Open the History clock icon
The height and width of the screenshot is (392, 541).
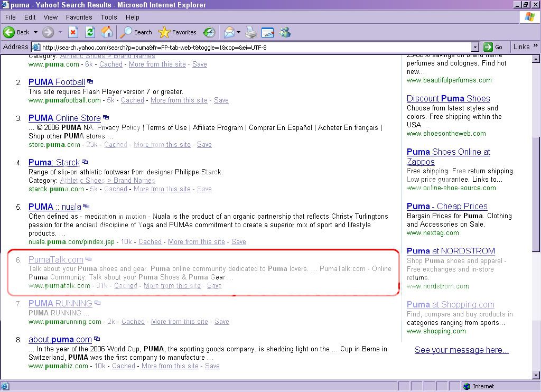[209, 32]
